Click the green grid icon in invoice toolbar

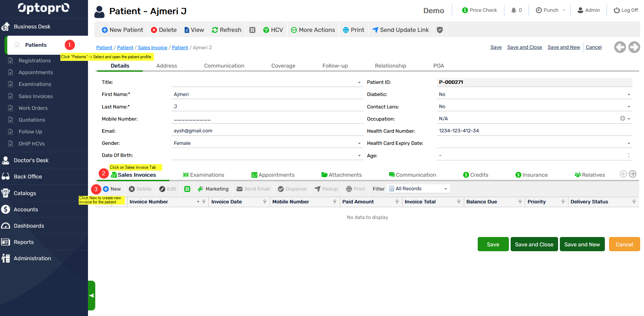pos(187,189)
